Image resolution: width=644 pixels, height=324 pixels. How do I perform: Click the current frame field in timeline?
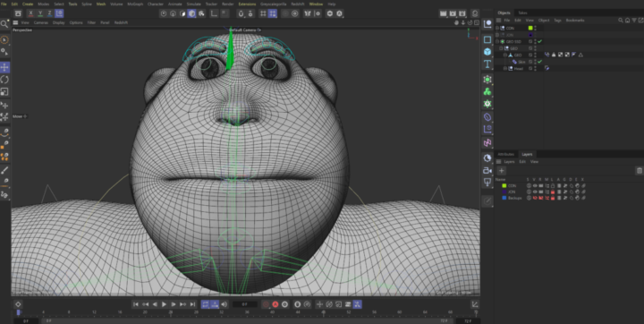245,304
